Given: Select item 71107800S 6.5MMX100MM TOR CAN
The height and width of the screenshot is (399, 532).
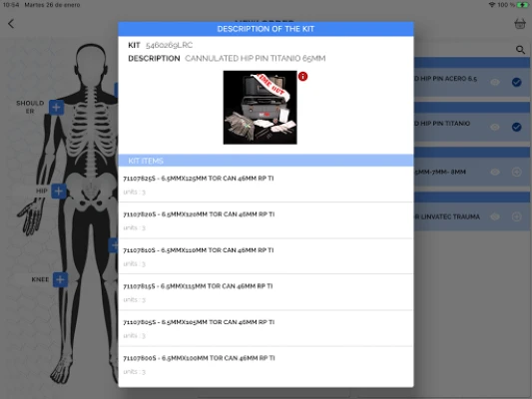Looking at the screenshot, I should [x=266, y=364].
